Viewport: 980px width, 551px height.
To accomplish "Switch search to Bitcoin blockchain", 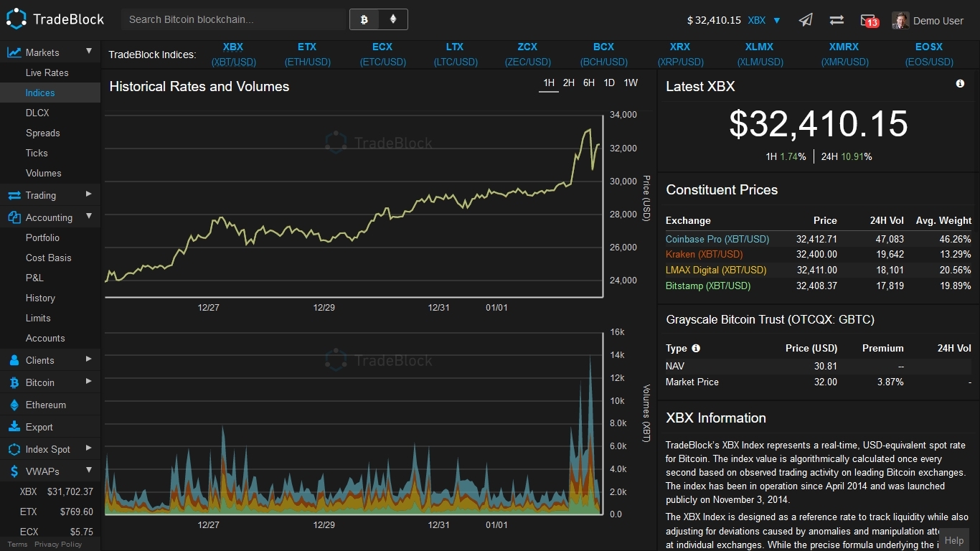I will click(x=364, y=19).
